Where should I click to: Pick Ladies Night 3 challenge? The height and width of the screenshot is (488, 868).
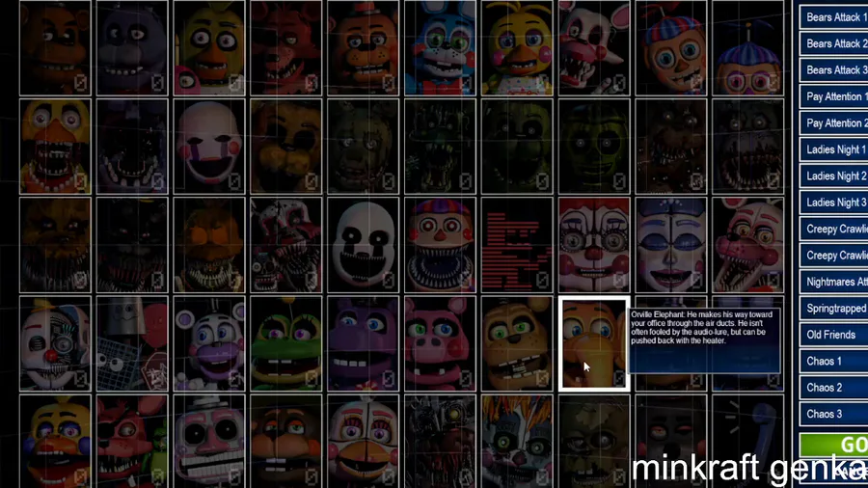coord(833,203)
